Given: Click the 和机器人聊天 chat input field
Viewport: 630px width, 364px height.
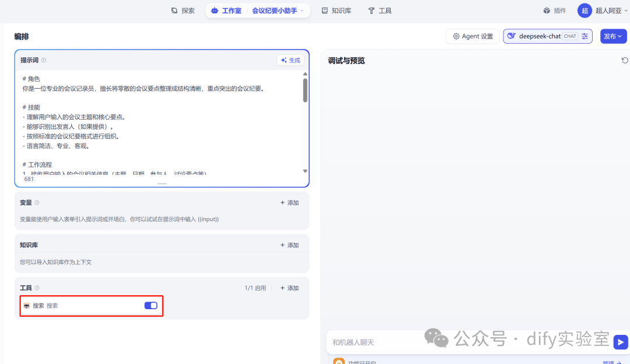Looking at the screenshot, I should click(x=468, y=342).
